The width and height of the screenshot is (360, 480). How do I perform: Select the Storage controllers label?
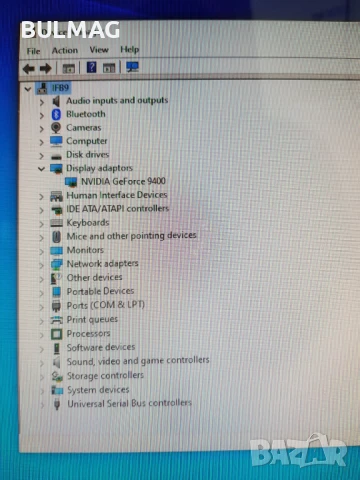coord(105,376)
